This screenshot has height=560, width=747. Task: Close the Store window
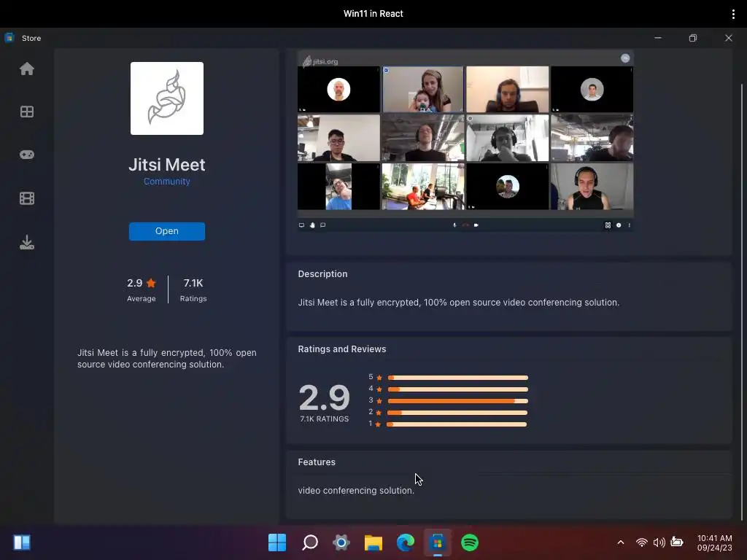[729, 38]
